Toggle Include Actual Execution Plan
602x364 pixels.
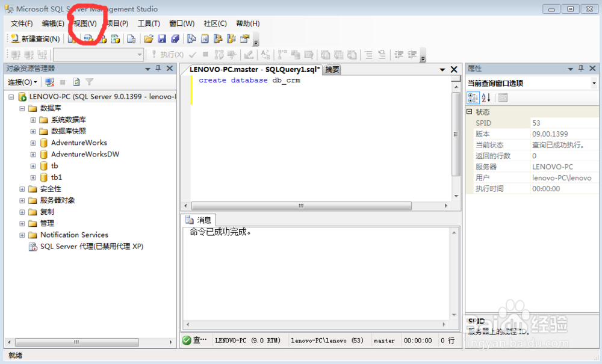point(282,55)
